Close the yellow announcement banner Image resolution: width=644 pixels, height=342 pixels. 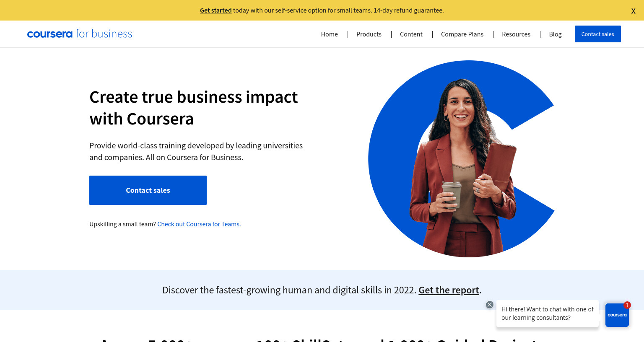[633, 11]
